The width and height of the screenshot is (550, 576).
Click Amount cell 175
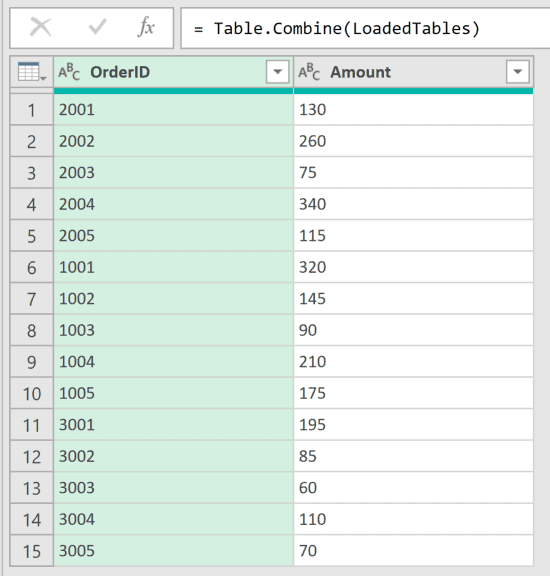coord(413,393)
